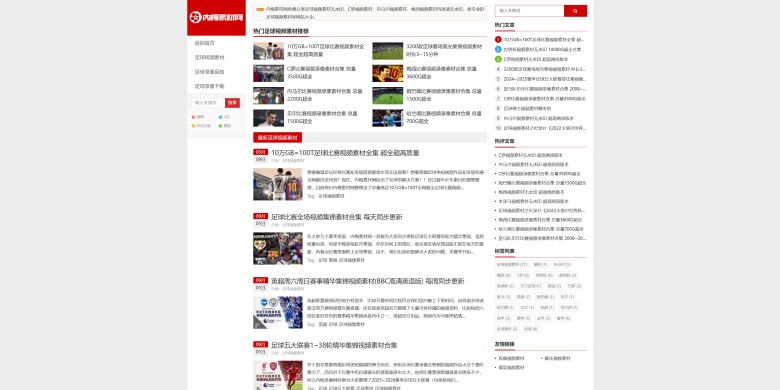The width and height of the screenshot is (780, 390).
Task: Click the magnifier search button at top right
Action: [x=575, y=10]
